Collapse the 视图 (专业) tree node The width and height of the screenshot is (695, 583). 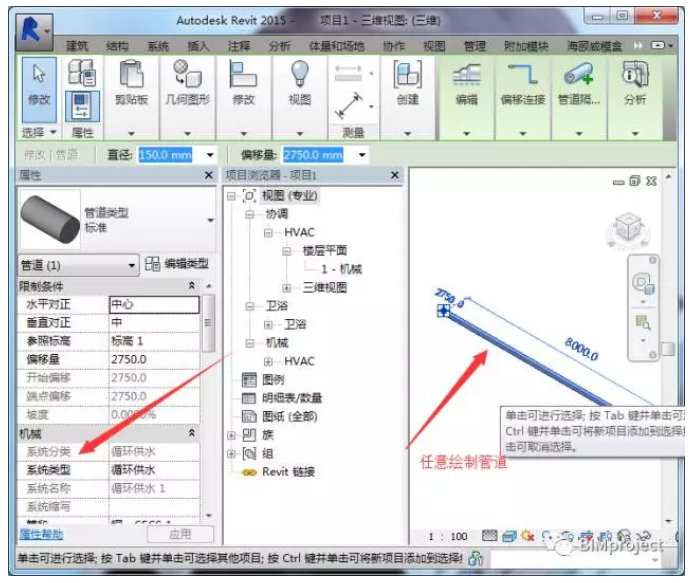pos(231,196)
